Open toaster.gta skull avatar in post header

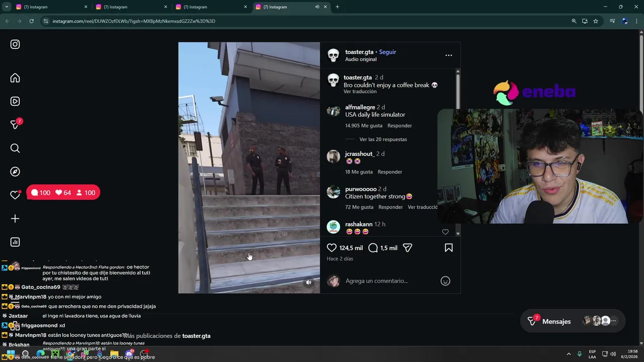334,55
